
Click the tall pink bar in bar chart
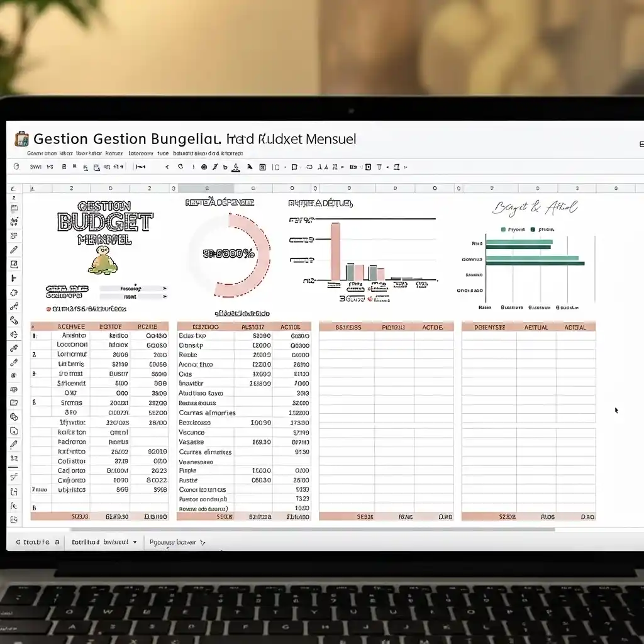(x=335, y=252)
